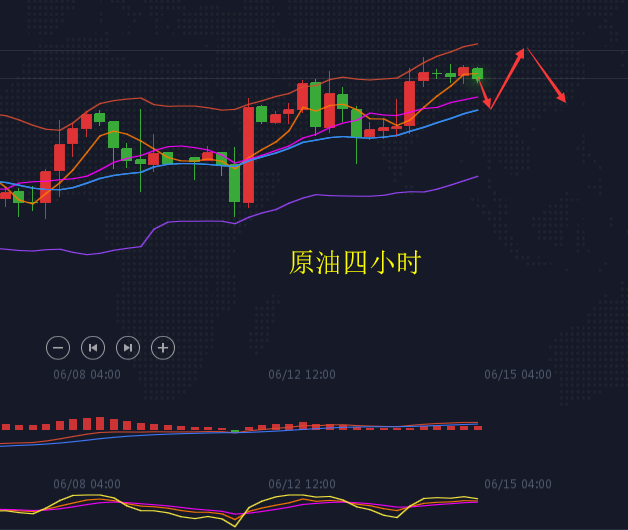The width and height of the screenshot is (628, 530).
Task: Click the 06/12 12:00 label above the KDJ panel
Action: (x=302, y=484)
